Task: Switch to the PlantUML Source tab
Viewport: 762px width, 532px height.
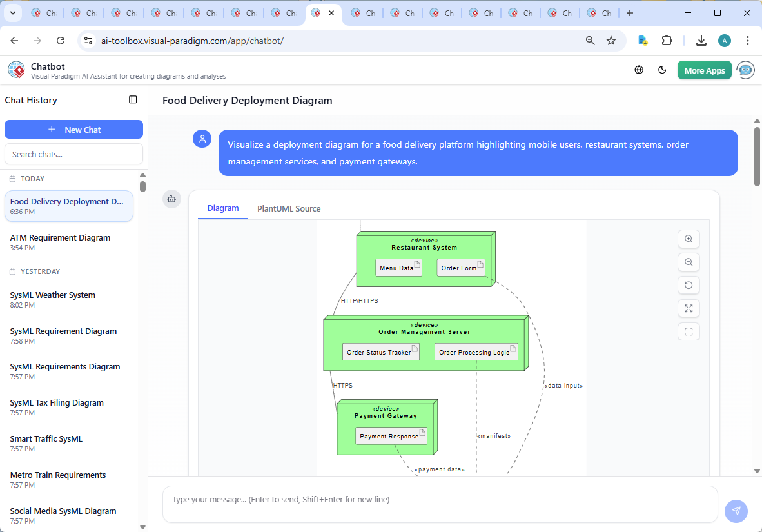Action: (x=288, y=208)
